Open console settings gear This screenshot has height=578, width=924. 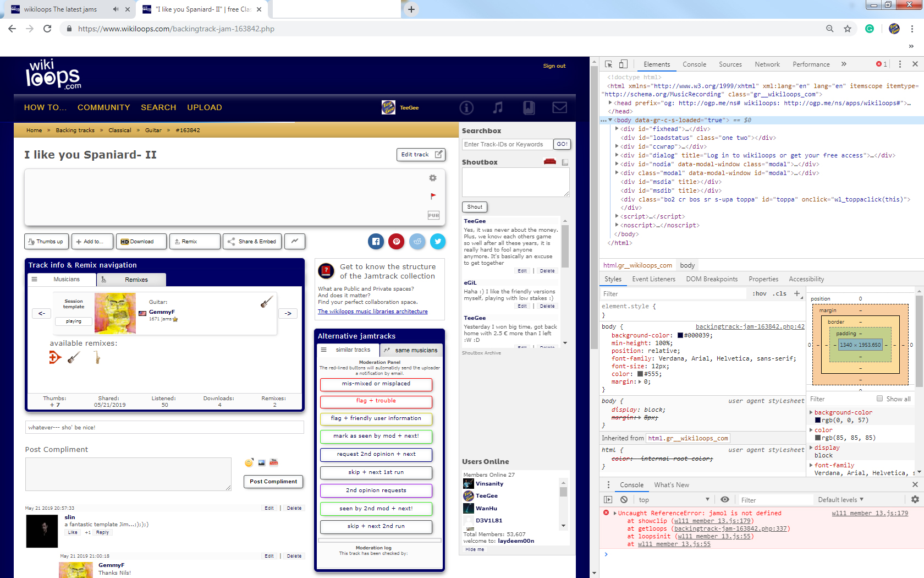tap(915, 499)
